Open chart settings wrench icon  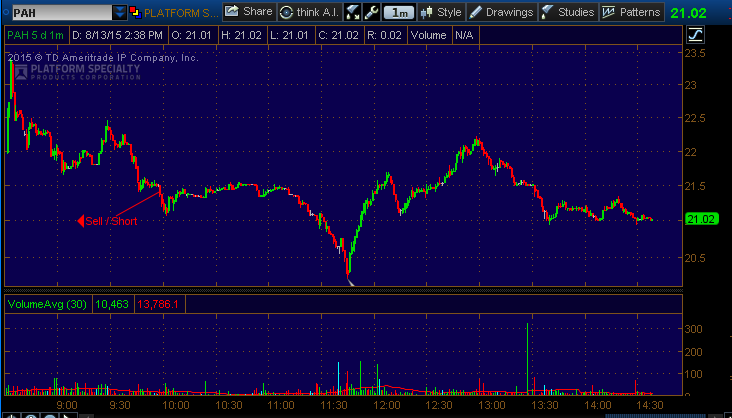point(371,12)
